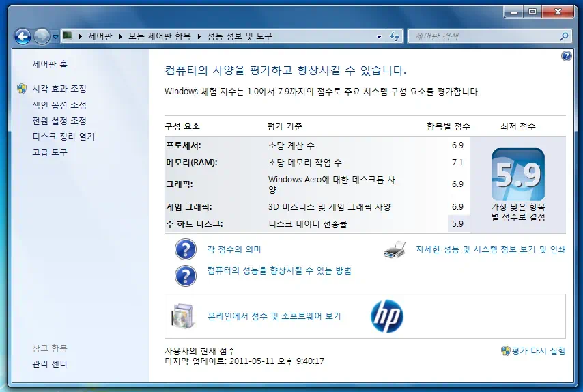The width and height of the screenshot is (583, 392).
Task: Open 컴퓨터의 성능을 향상시킬 수 있는 방법 link
Action: click(x=279, y=270)
